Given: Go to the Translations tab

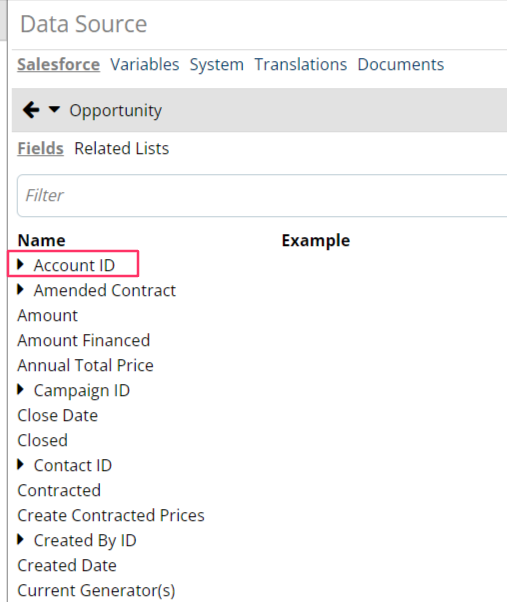Looking at the screenshot, I should pos(301,64).
